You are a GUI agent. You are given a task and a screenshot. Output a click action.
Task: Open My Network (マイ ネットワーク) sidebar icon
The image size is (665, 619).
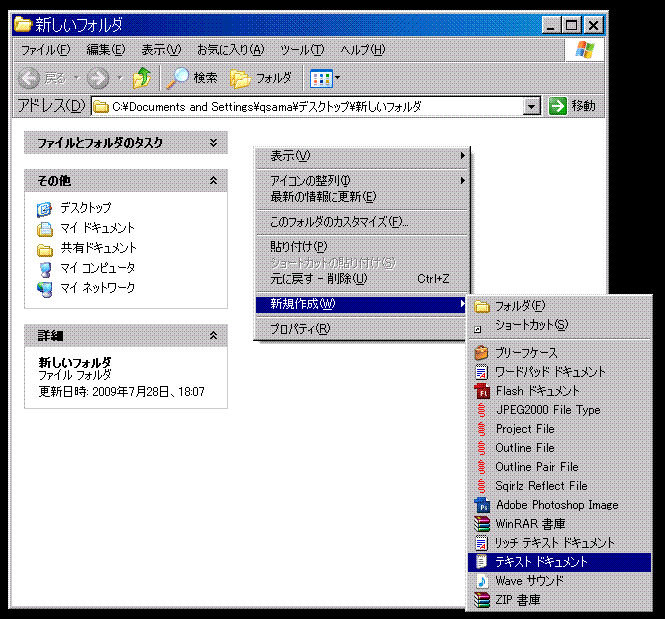[45, 289]
